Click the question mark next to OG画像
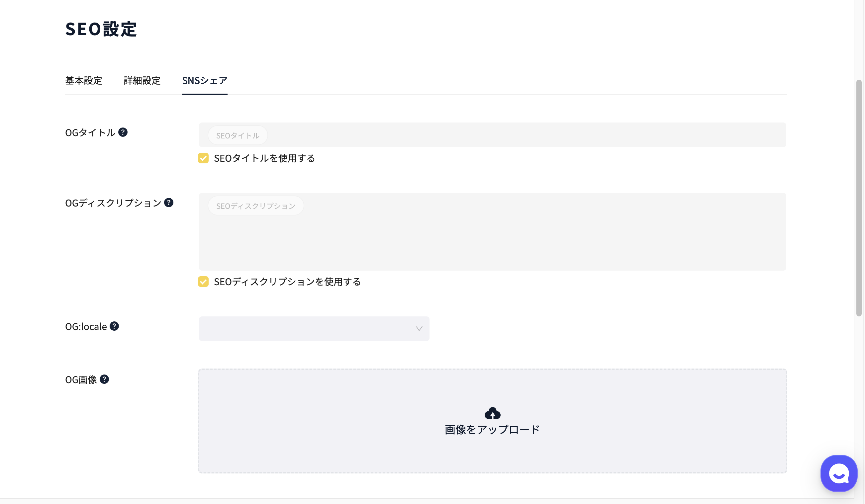 tap(104, 379)
